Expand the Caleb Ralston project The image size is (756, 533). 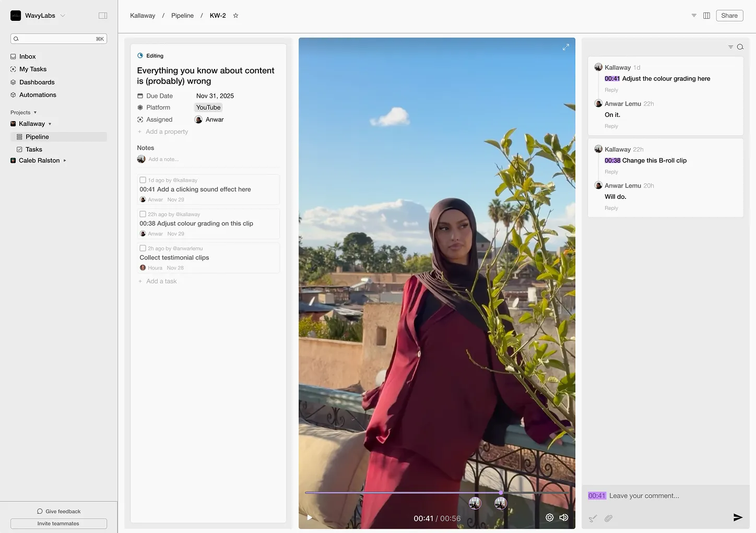tap(65, 161)
